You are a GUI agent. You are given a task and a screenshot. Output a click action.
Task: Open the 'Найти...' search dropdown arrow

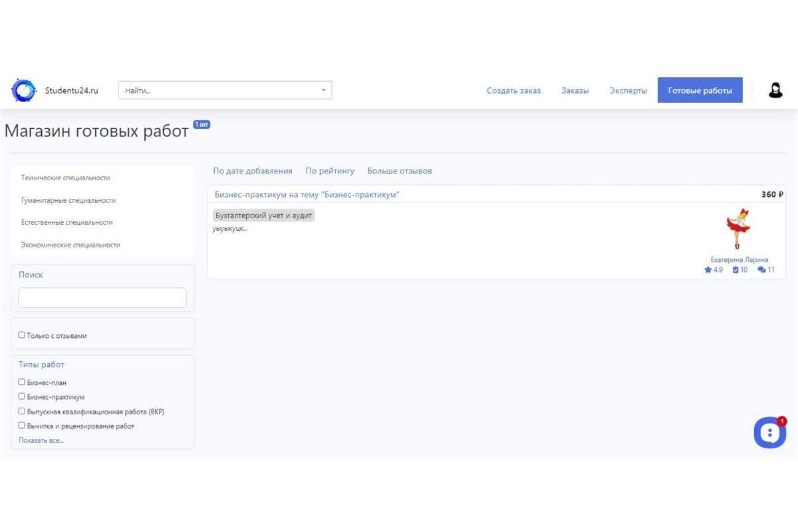pos(323,90)
